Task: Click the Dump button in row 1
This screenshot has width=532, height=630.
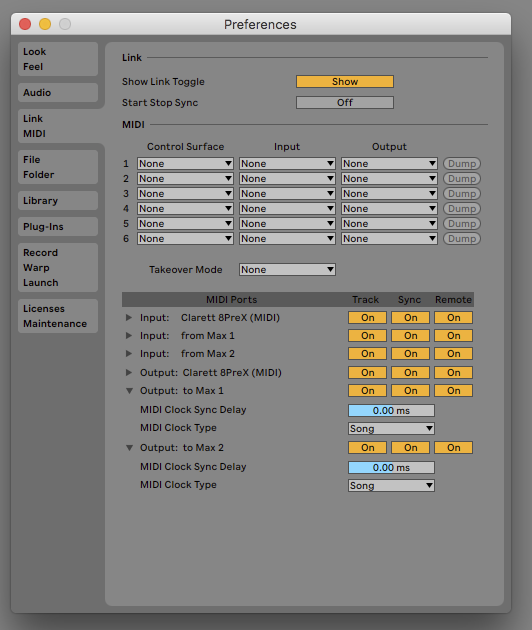Action: (x=462, y=164)
